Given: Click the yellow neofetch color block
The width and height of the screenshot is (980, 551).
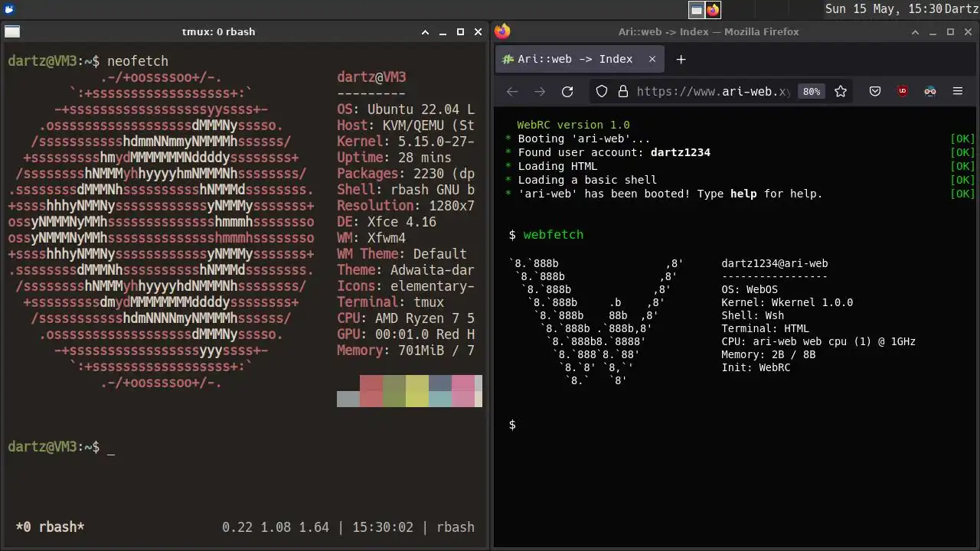Looking at the screenshot, I should [x=417, y=391].
